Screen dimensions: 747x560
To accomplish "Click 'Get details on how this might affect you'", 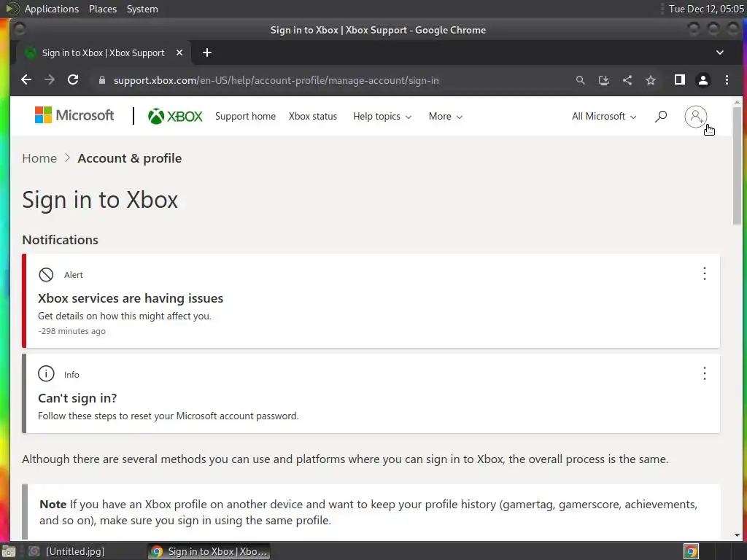I will point(124,316).
